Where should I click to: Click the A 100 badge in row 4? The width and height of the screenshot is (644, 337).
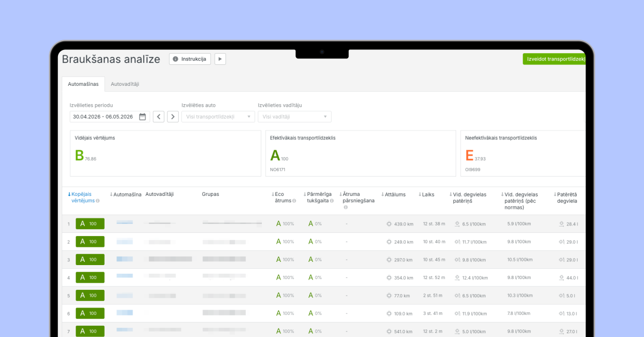tap(90, 278)
